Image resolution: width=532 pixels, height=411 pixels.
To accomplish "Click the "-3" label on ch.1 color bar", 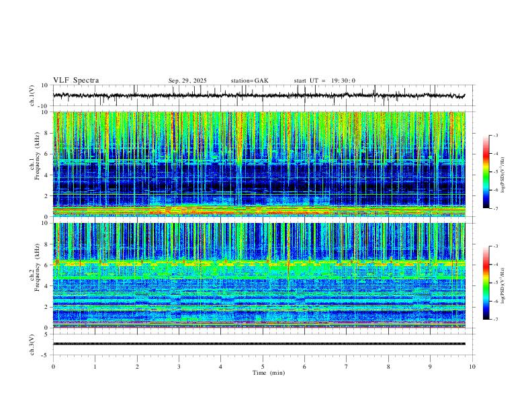I will coord(495,135).
